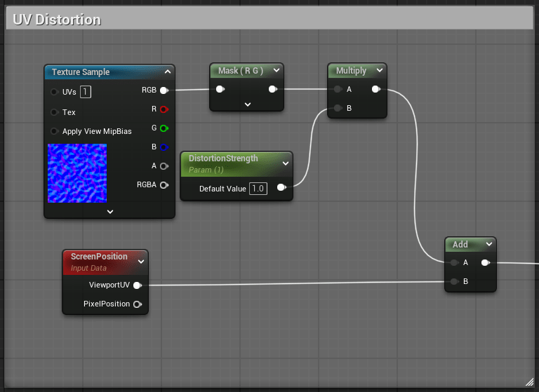Click the Multiply node output pin
This screenshot has width=539, height=392.
click(x=375, y=89)
